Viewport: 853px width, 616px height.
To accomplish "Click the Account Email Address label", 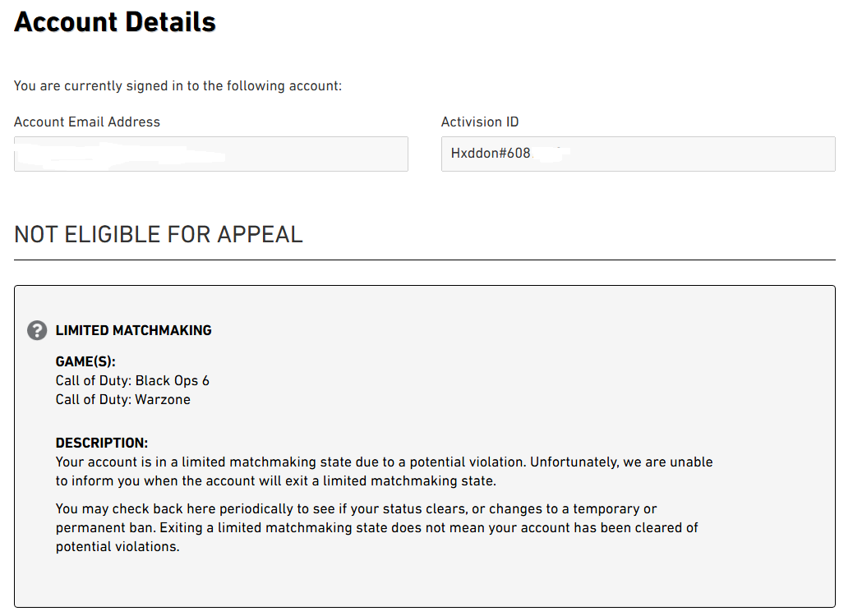I will pos(87,122).
